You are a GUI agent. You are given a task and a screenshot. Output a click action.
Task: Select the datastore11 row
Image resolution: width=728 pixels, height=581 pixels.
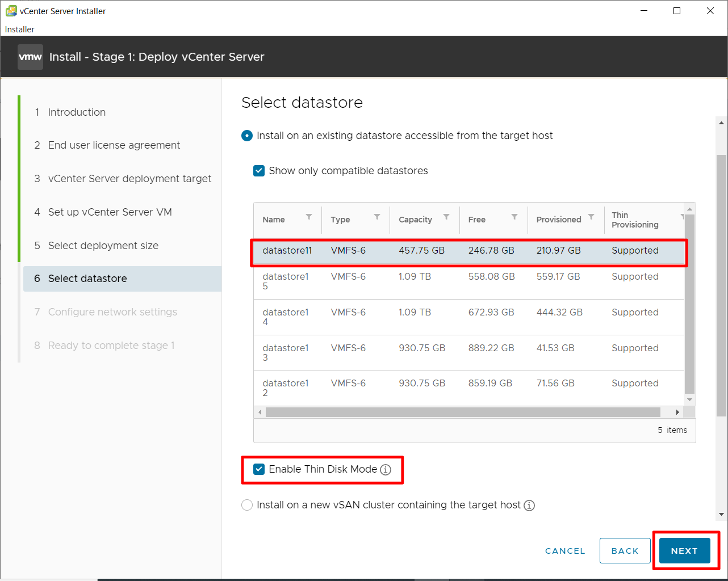[x=469, y=251]
